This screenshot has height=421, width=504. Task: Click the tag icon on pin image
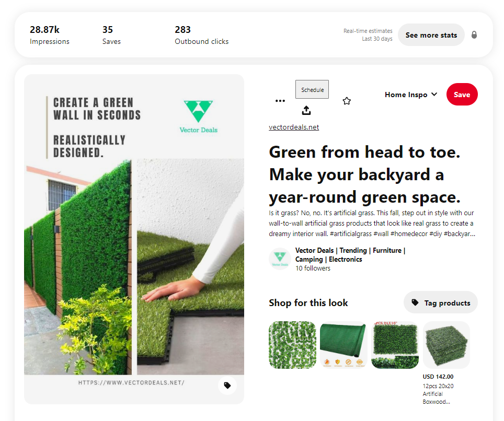point(227,385)
